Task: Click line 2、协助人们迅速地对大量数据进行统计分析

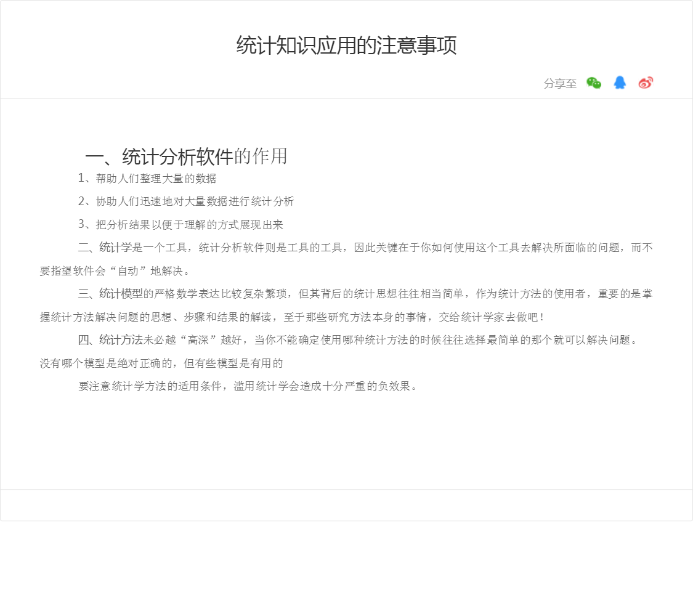Action: (x=186, y=201)
